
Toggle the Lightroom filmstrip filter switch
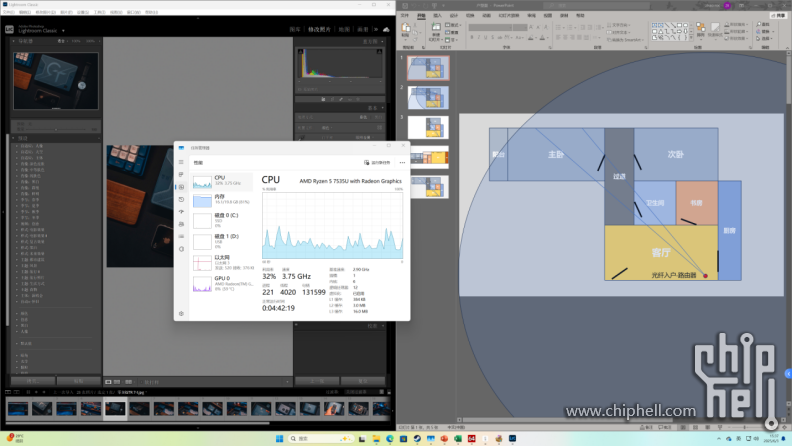[x=389, y=392]
